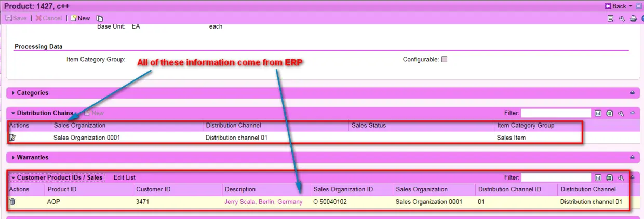Image resolution: width=644 pixels, height=219 pixels.
Task: Click the Distribution Channel ID column header
Action: tap(510, 189)
